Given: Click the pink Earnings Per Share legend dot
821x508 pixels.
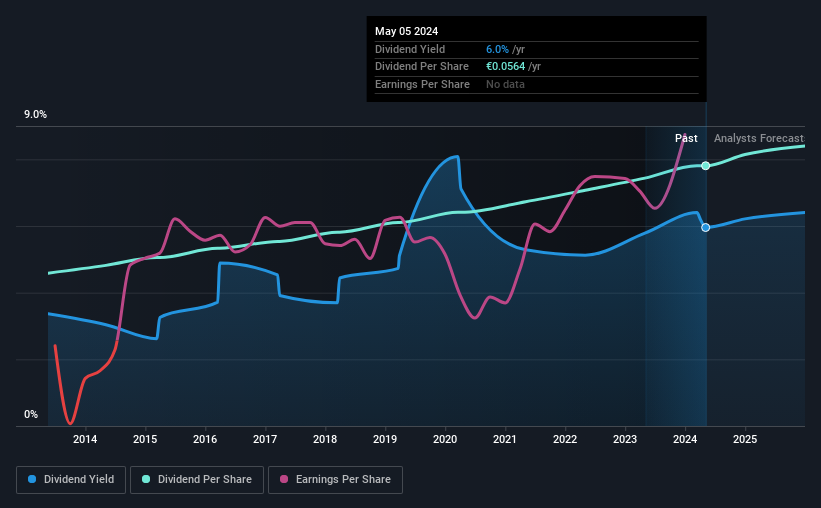Looking at the screenshot, I should point(284,479).
